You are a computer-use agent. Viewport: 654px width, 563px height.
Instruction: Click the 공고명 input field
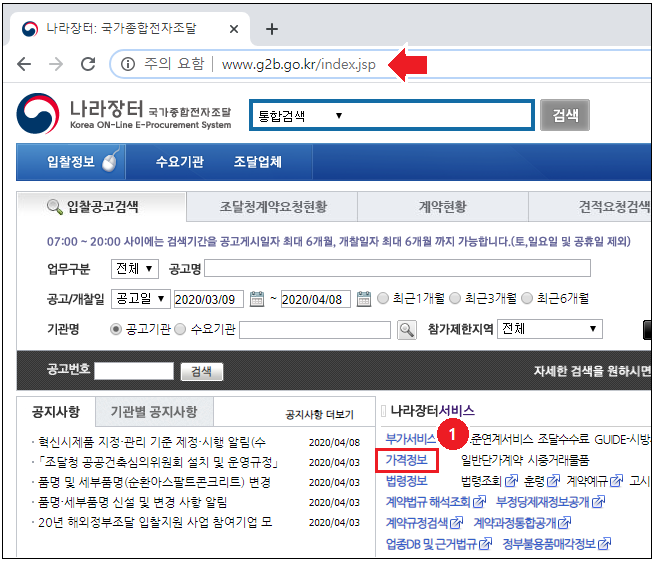pyautogui.click(x=397, y=268)
